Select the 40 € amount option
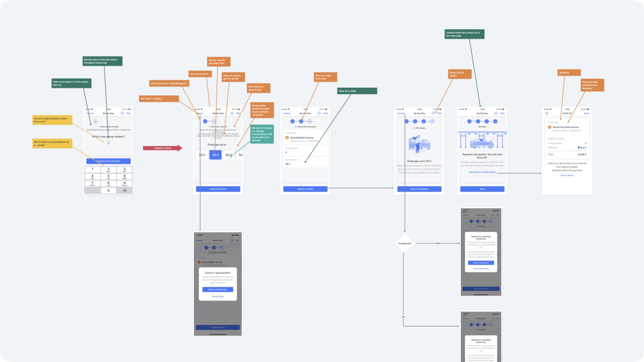 click(228, 154)
